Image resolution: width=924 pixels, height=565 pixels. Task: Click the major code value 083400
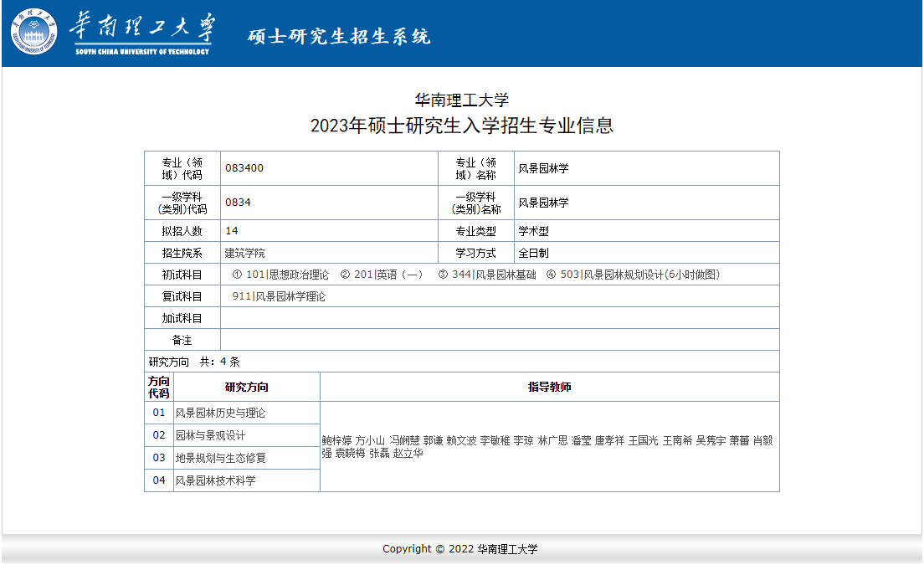(244, 168)
